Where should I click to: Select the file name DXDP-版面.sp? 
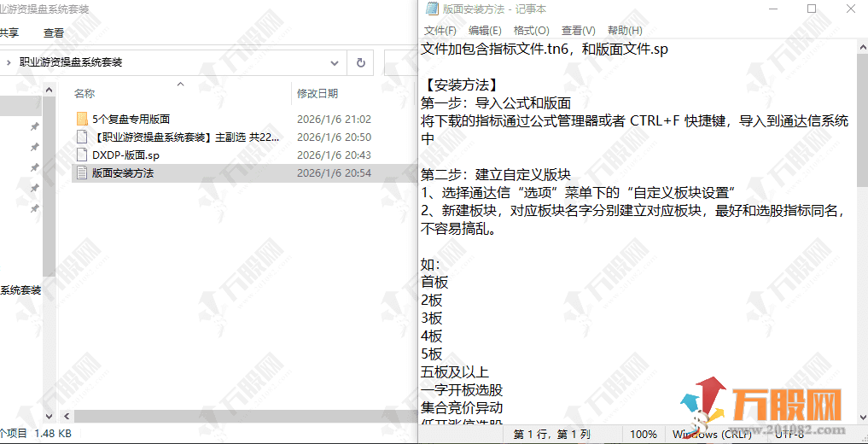coord(125,155)
